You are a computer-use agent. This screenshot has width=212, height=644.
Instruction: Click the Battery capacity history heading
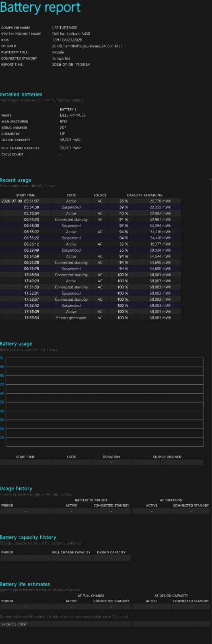[28, 537]
